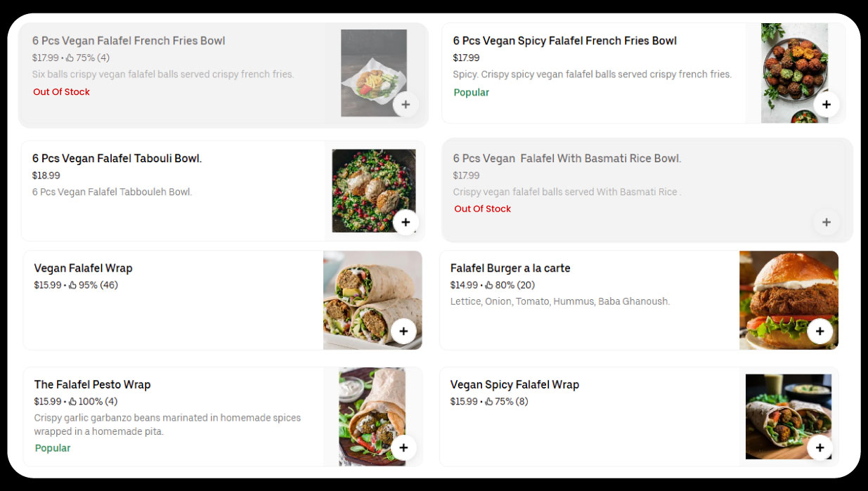Add Vegan Falafel Wrap to cart
The width and height of the screenshot is (868, 491).
coord(403,331)
